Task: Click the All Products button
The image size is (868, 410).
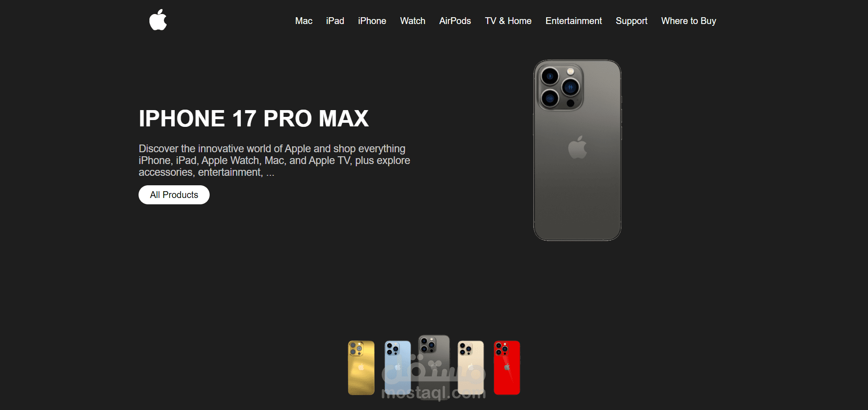Action: (174, 195)
